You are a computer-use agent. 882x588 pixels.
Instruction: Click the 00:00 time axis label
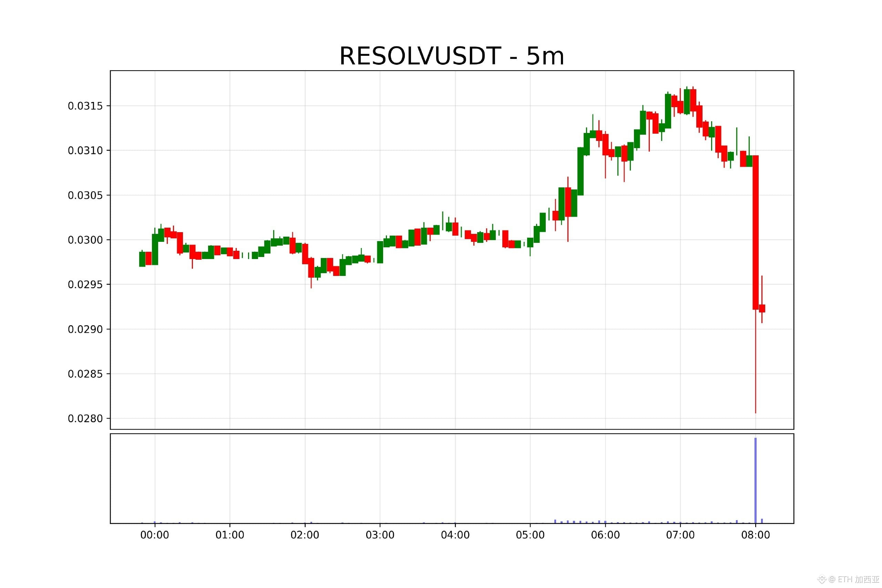point(154,535)
